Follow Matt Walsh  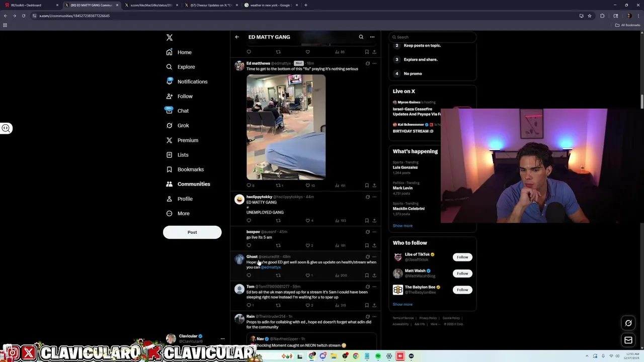[x=462, y=274]
